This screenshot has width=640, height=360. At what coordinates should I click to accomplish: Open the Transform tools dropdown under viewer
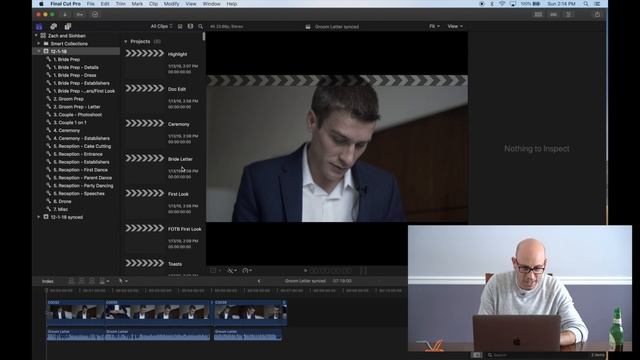tap(215, 271)
